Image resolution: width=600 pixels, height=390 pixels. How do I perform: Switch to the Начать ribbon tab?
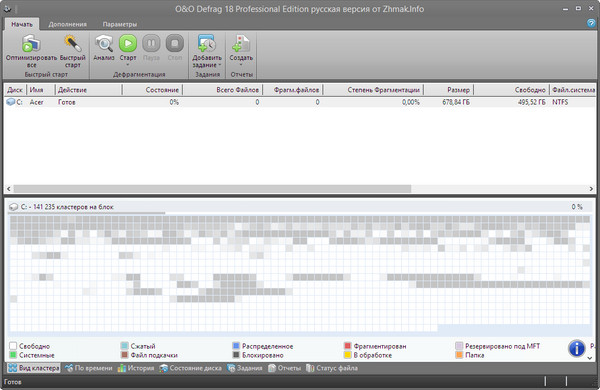(22, 24)
